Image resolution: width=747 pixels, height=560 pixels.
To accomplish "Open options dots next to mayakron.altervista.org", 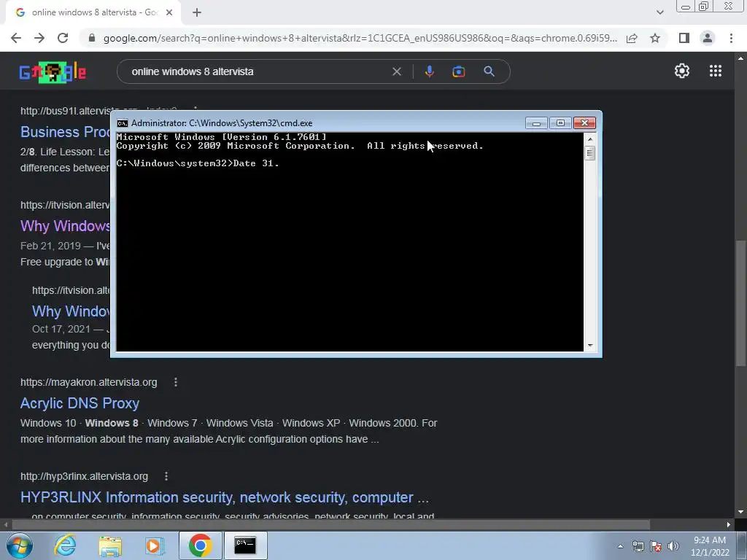I will click(176, 382).
